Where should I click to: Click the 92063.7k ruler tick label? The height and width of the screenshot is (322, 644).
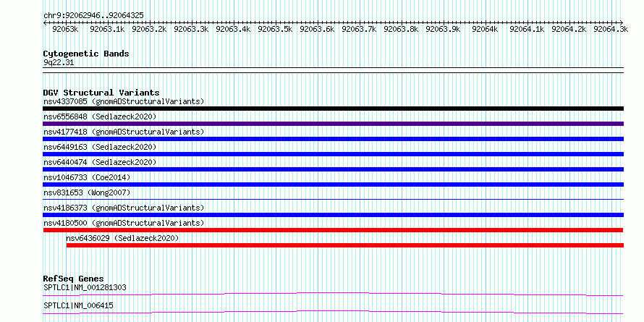[x=360, y=30]
